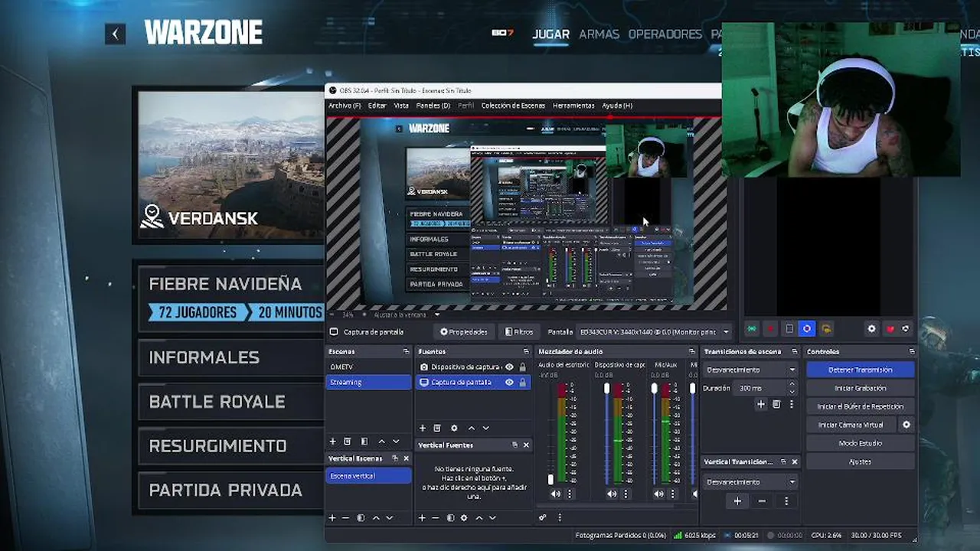Remove transition with trash icon
Viewport: 980px width, 551px height.
pyautogui.click(x=776, y=404)
